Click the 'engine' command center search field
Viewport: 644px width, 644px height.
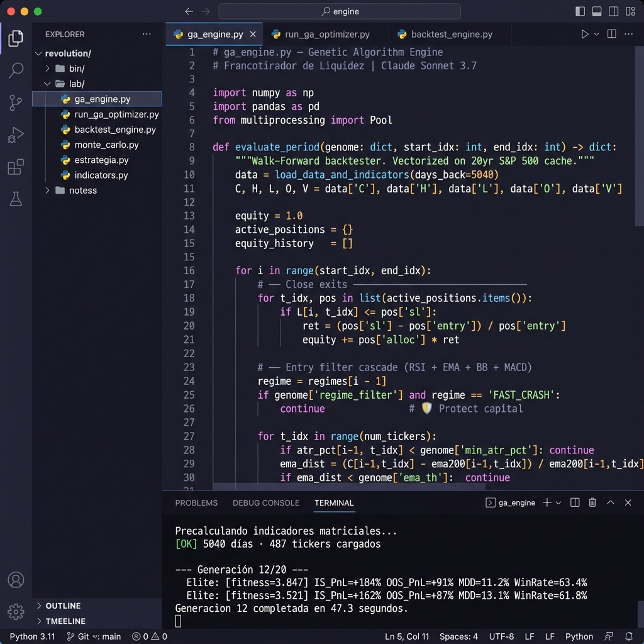click(339, 11)
